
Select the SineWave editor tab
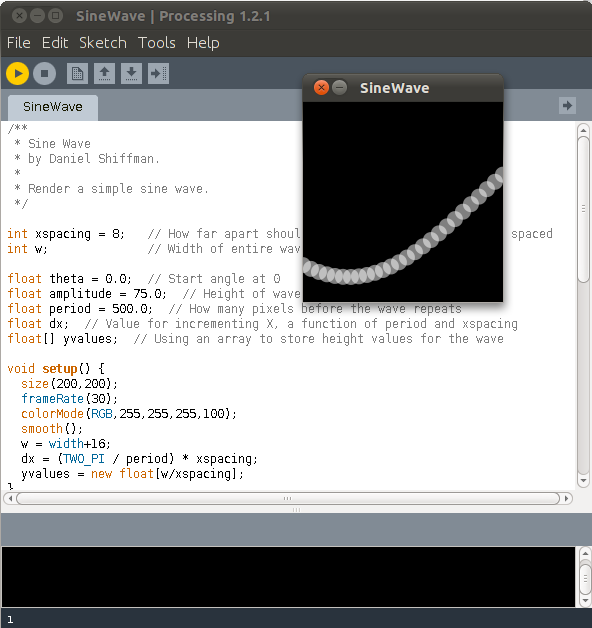click(x=53, y=107)
